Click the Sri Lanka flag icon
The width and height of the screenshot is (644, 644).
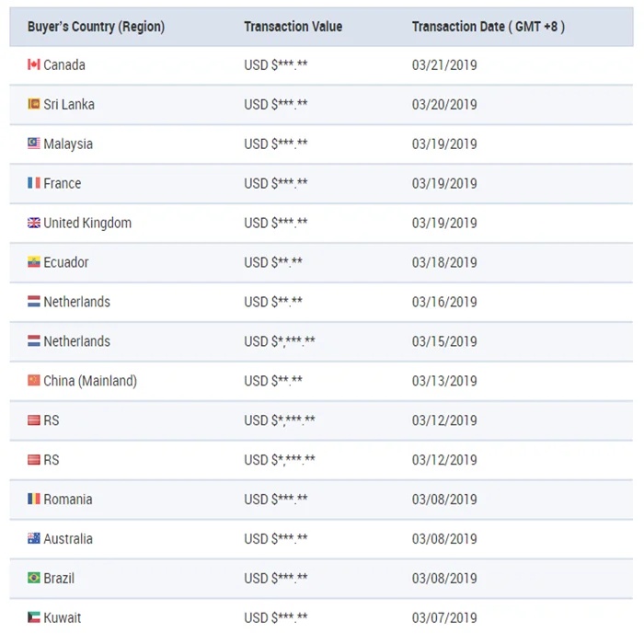pyautogui.click(x=34, y=105)
